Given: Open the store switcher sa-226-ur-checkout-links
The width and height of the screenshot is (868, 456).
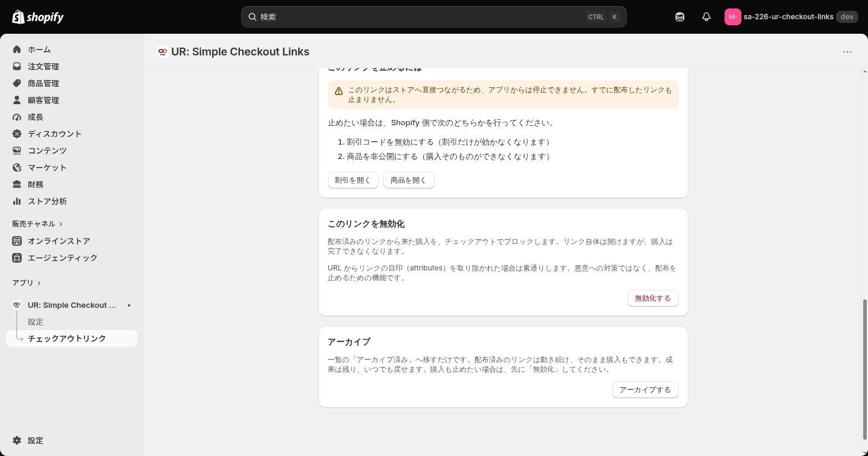Looking at the screenshot, I should [x=791, y=17].
